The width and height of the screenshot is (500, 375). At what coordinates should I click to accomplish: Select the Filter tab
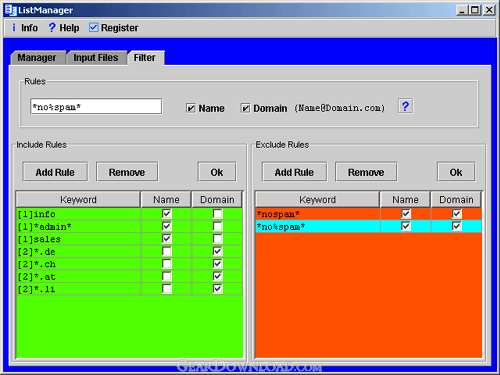145,58
